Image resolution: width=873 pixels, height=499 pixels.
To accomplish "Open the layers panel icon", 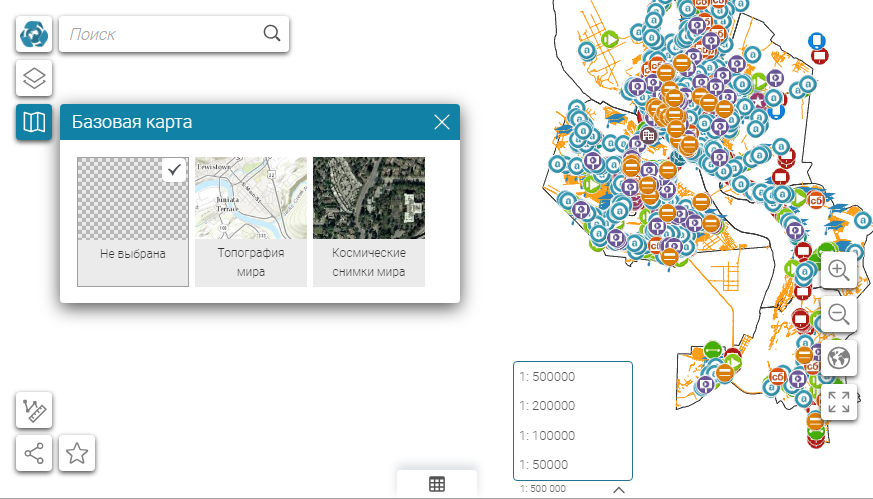I will (34, 78).
